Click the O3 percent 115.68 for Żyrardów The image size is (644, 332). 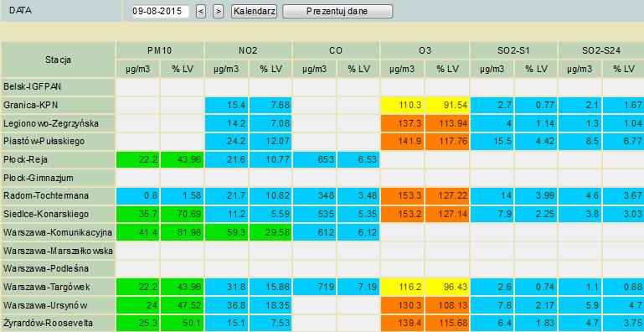pyautogui.click(x=447, y=323)
